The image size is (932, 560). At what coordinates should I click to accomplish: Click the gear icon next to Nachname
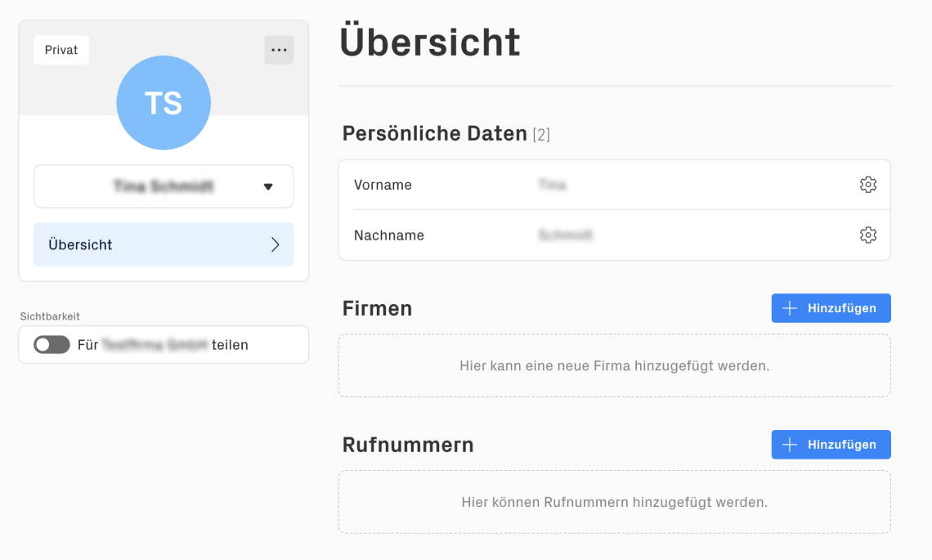coord(867,235)
